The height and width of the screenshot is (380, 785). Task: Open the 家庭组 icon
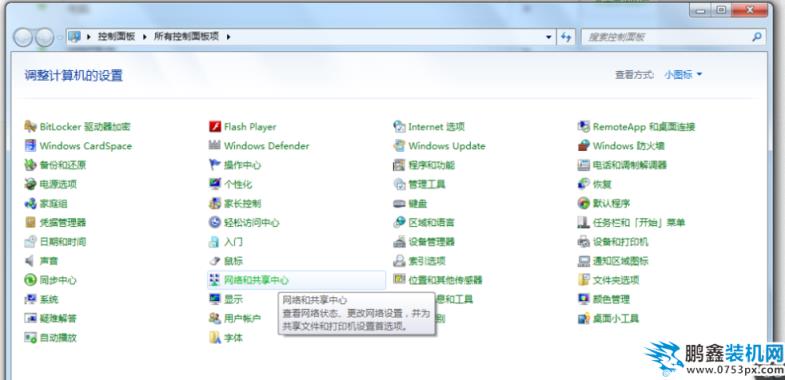click(31, 203)
